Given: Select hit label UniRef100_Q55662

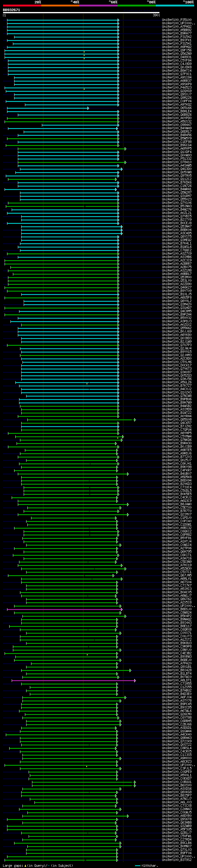Looking at the screenshot, I should point(177,328).
